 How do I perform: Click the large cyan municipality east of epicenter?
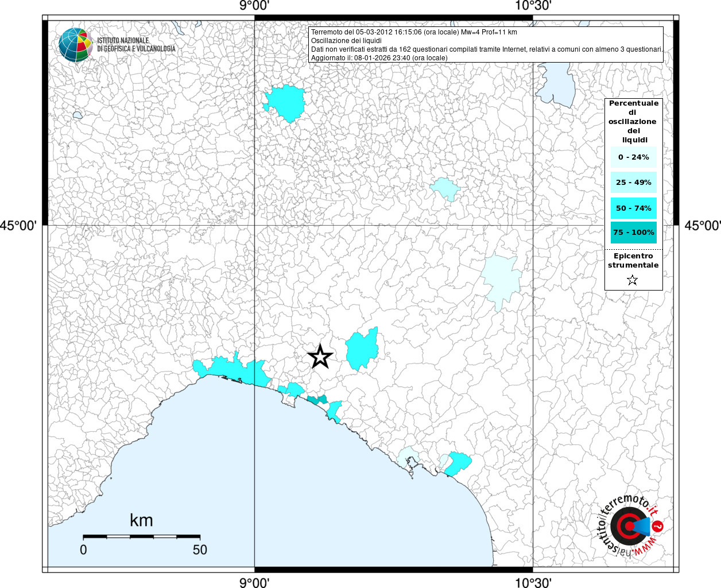tap(362, 350)
